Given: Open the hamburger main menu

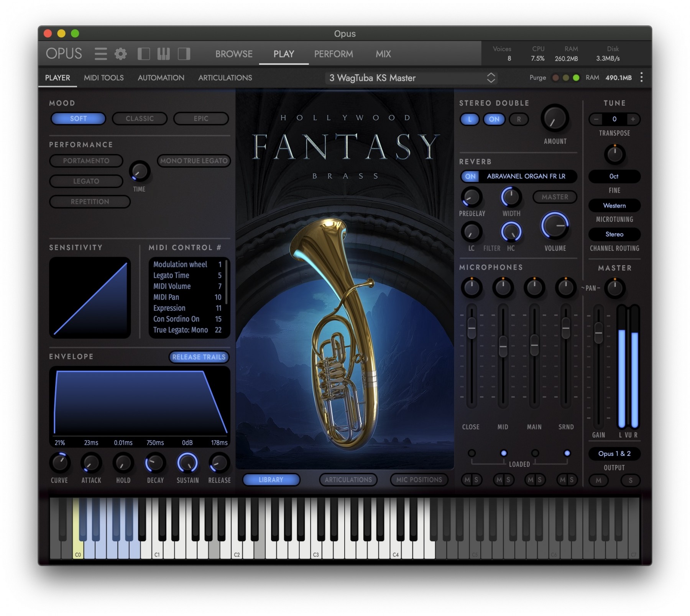Looking at the screenshot, I should point(100,54).
